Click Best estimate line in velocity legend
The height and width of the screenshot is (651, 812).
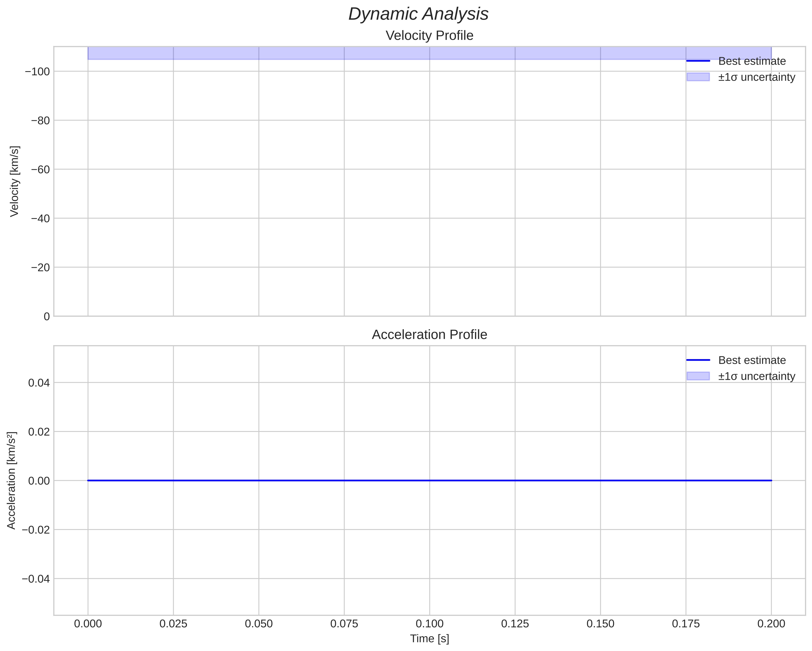coord(698,61)
